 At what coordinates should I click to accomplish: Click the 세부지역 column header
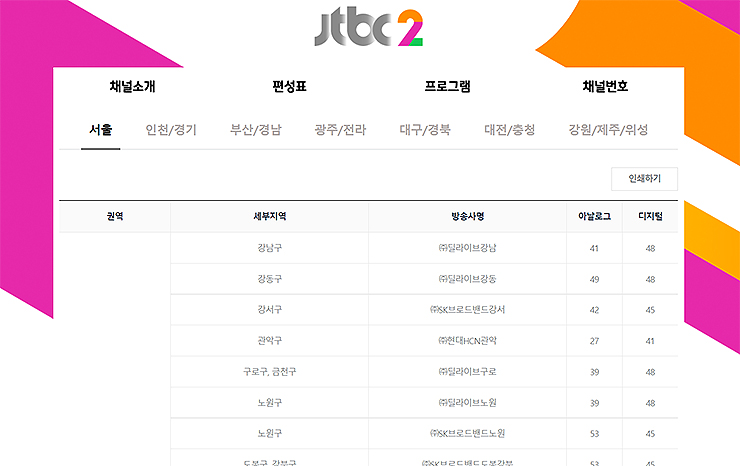coord(269,216)
